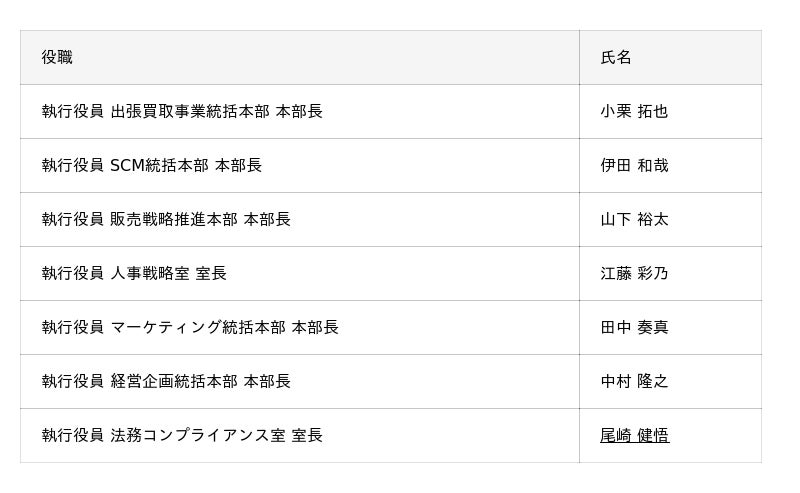Image resolution: width=800 pixels, height=493 pixels.
Task: Select the 江藤 彩乃 name cell
Action: point(634,274)
